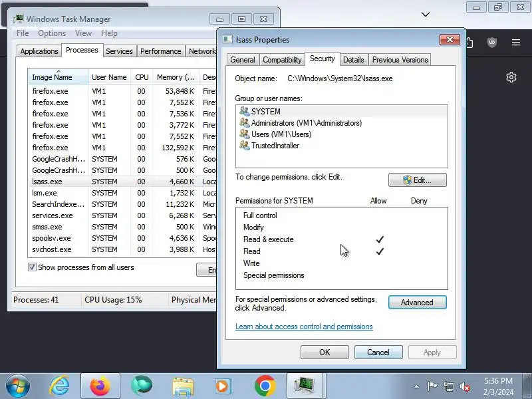
Task: Sort processes by Image Name column
Action: (x=58, y=77)
